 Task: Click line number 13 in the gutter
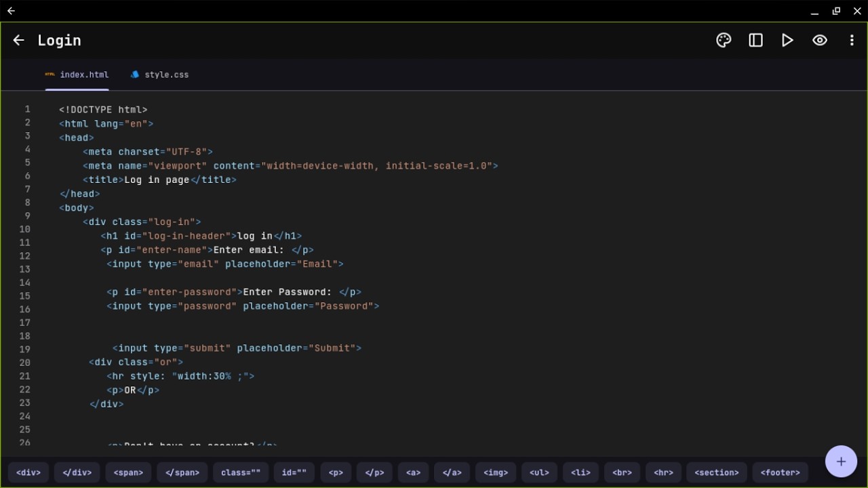pyautogui.click(x=24, y=269)
